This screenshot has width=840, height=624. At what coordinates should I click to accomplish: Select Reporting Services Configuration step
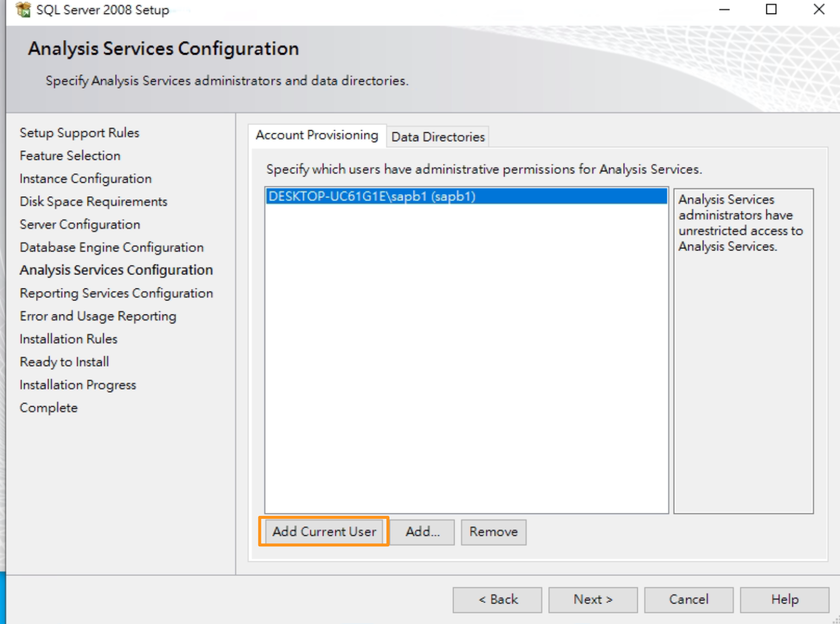[116, 293]
